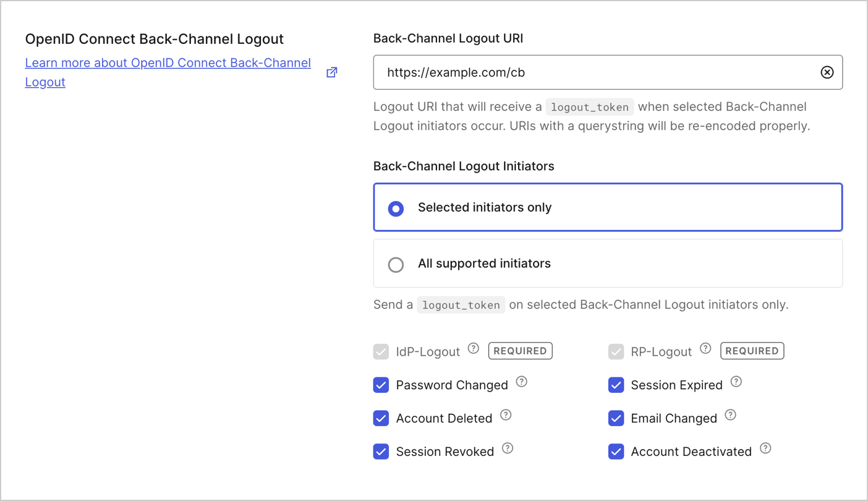View help tooltip for Account Deleted

(505, 415)
